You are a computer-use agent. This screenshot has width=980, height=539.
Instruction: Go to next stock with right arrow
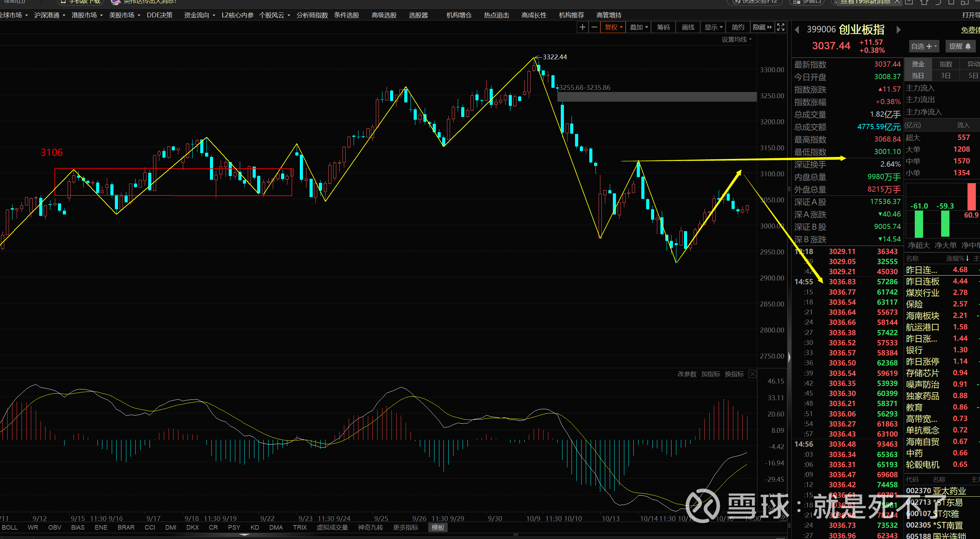pyautogui.click(x=898, y=30)
